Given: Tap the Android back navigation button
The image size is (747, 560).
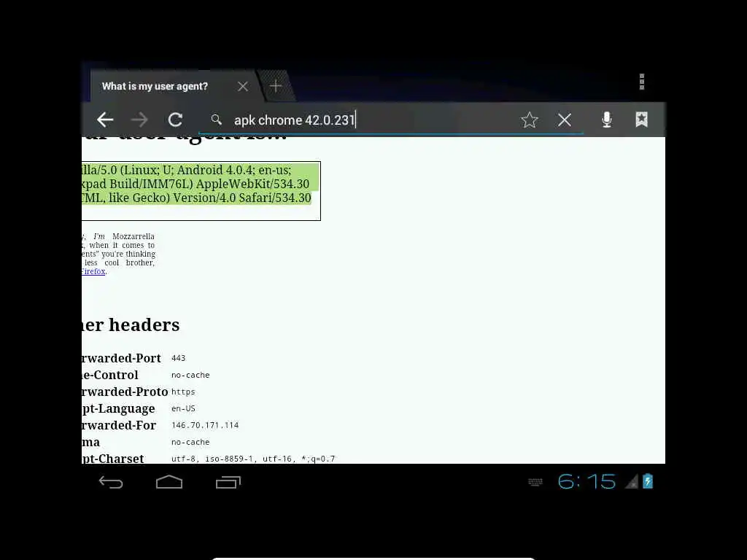Looking at the screenshot, I should click(x=111, y=483).
